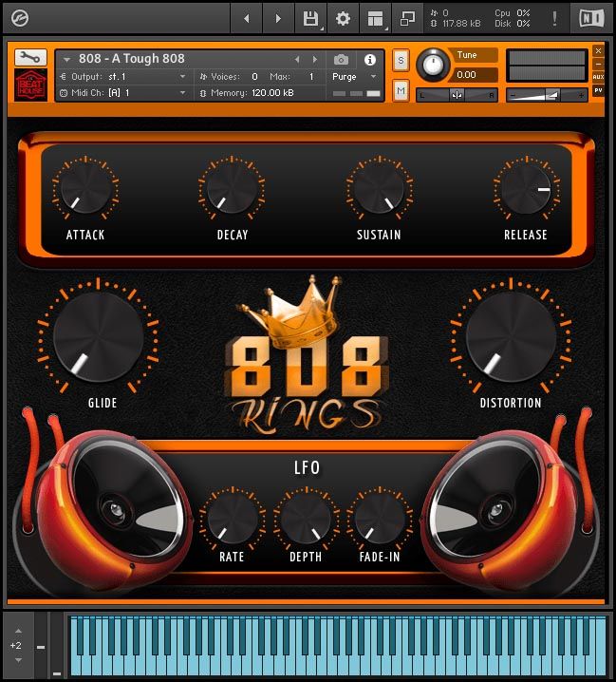
Task: Take a snapshot with the camera icon
Action: [x=342, y=59]
